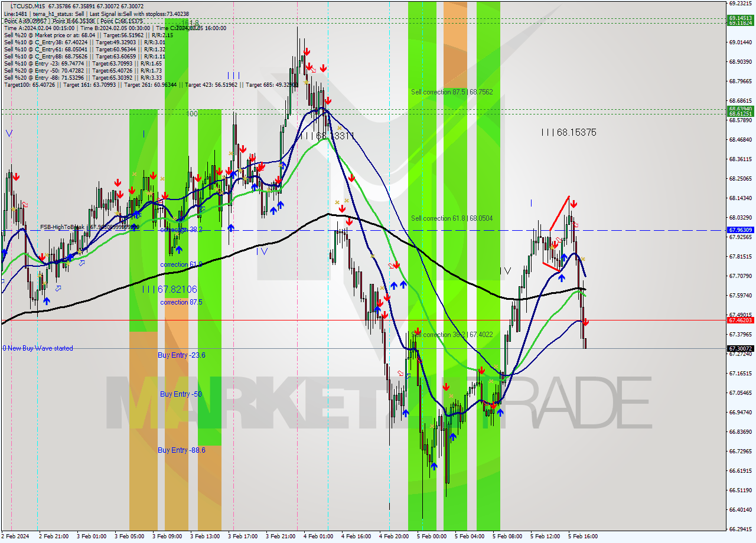Click the '5 Feb 08:00' time axis label
The image size is (756, 543).
click(509, 537)
